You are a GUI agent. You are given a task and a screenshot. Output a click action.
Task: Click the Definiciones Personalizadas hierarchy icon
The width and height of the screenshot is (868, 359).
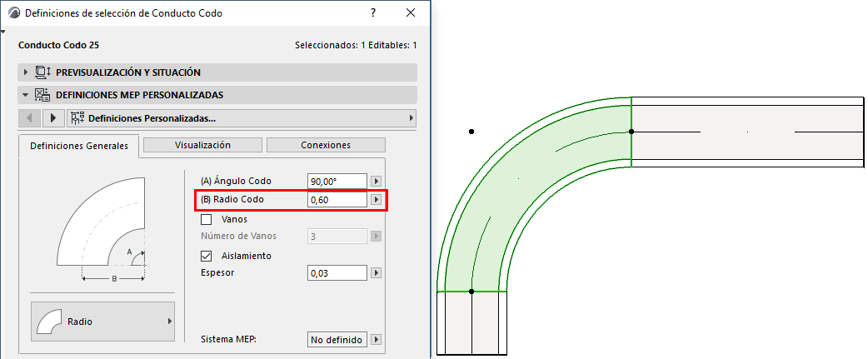78,117
